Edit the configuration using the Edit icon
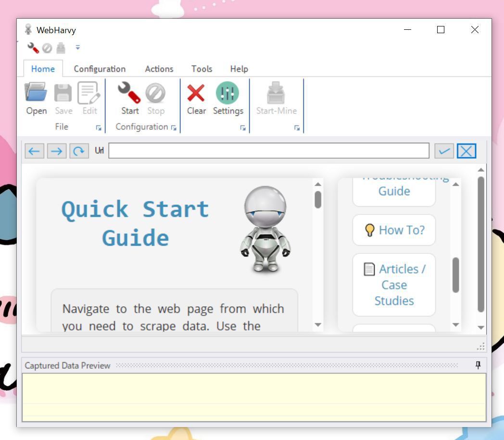Screen dimensions: 504x440 click(89, 99)
